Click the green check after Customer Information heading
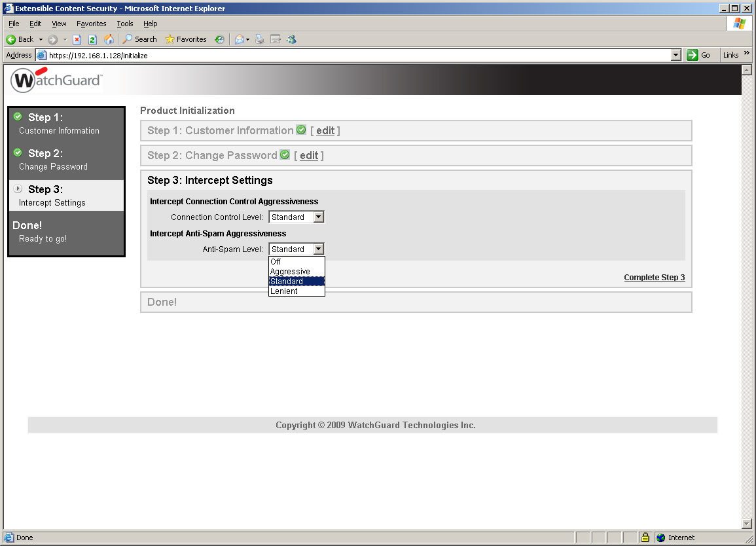 tap(301, 130)
